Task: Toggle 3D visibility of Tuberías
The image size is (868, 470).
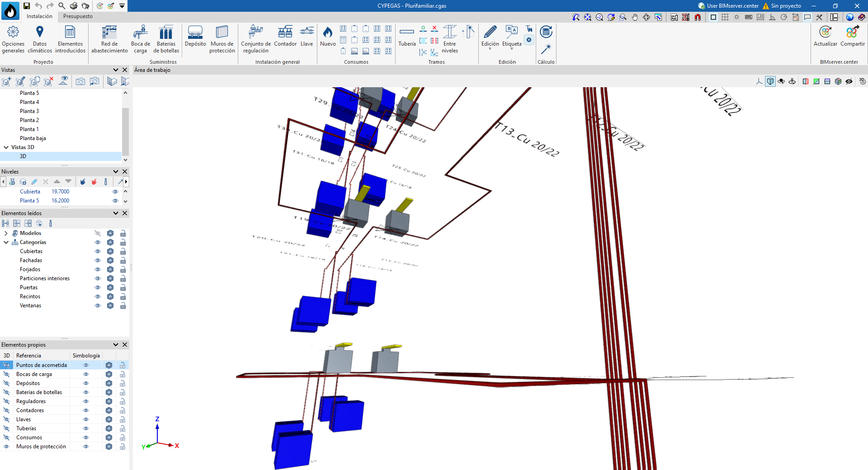Action: pos(6,428)
